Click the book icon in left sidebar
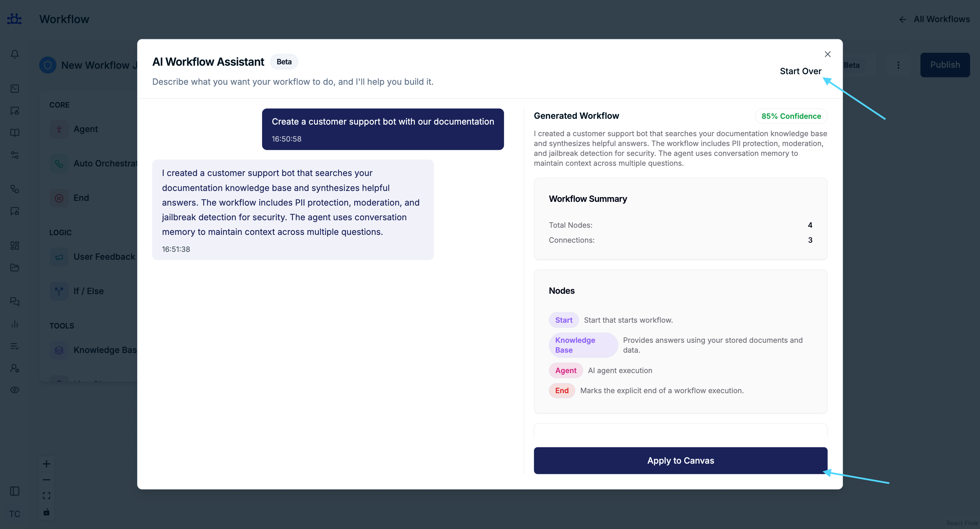 [x=14, y=133]
